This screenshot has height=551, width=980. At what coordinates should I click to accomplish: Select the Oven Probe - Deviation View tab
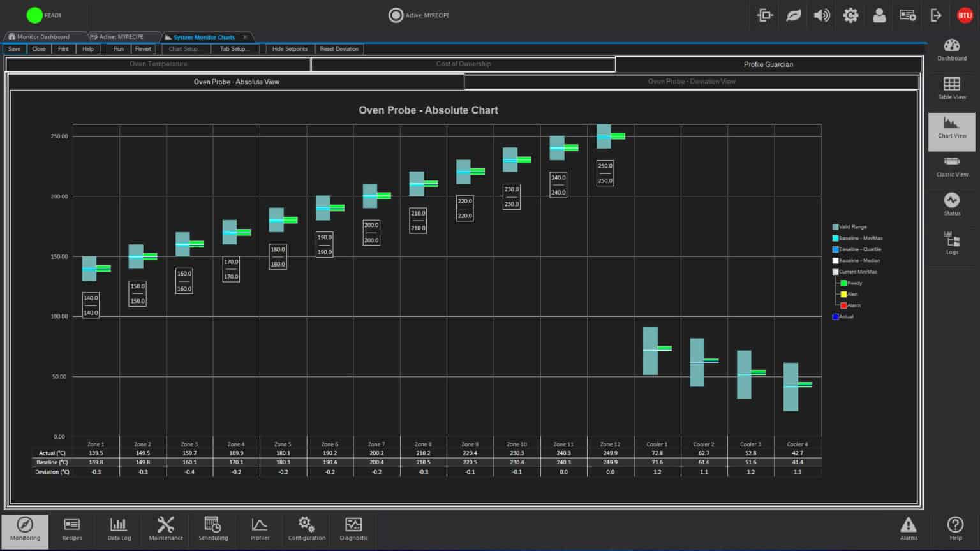click(692, 82)
